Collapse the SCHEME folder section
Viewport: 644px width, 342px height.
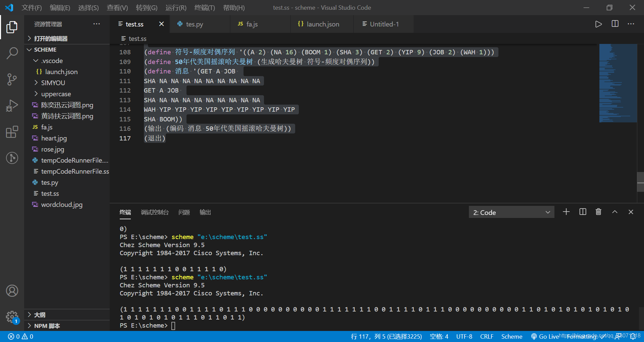[67, 50]
